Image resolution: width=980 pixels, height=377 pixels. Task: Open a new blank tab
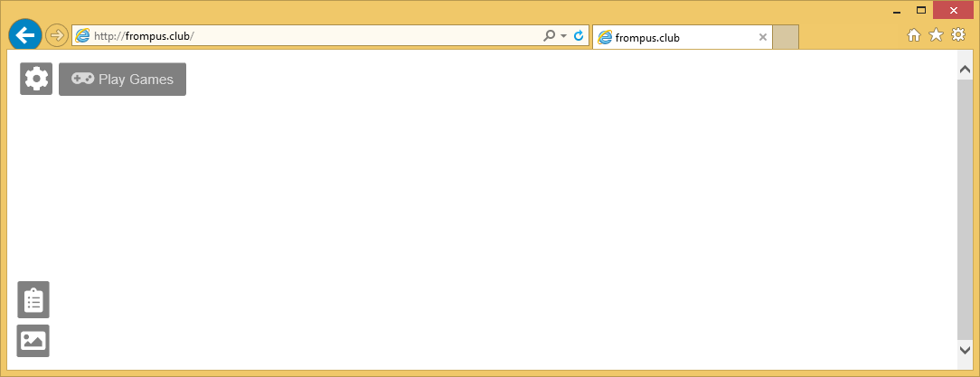click(x=786, y=37)
